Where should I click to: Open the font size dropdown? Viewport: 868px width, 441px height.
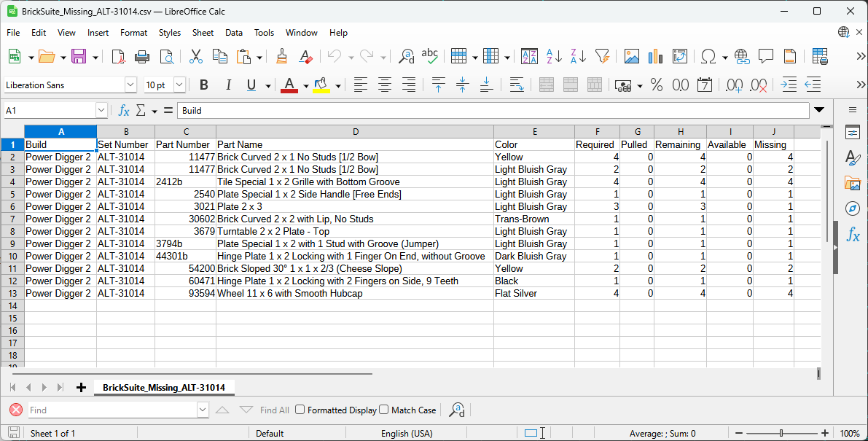click(179, 85)
